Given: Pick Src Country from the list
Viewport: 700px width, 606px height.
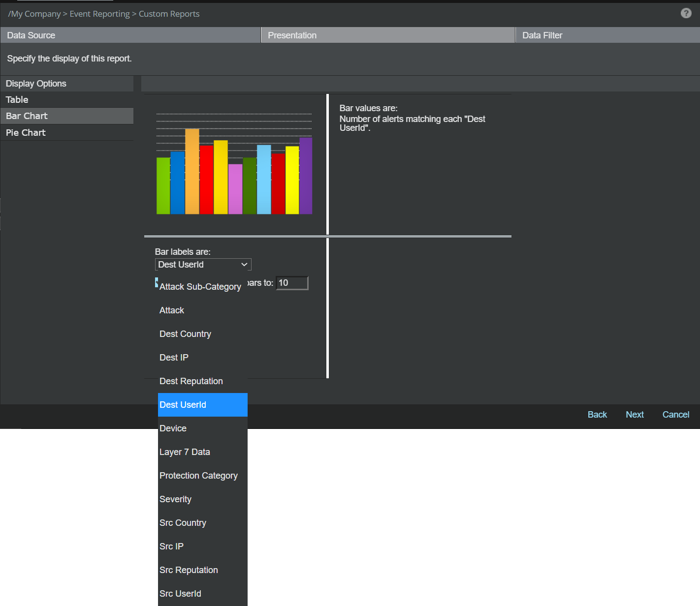Looking at the screenshot, I should pos(202,523).
